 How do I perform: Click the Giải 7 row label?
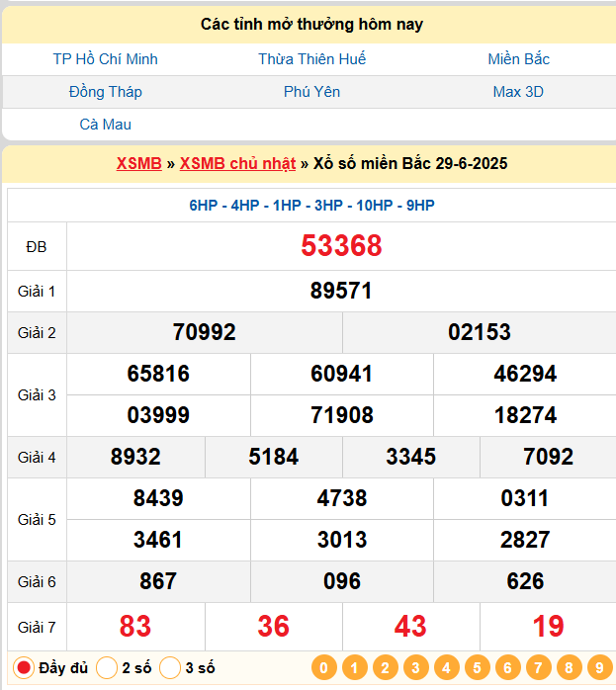(x=37, y=627)
